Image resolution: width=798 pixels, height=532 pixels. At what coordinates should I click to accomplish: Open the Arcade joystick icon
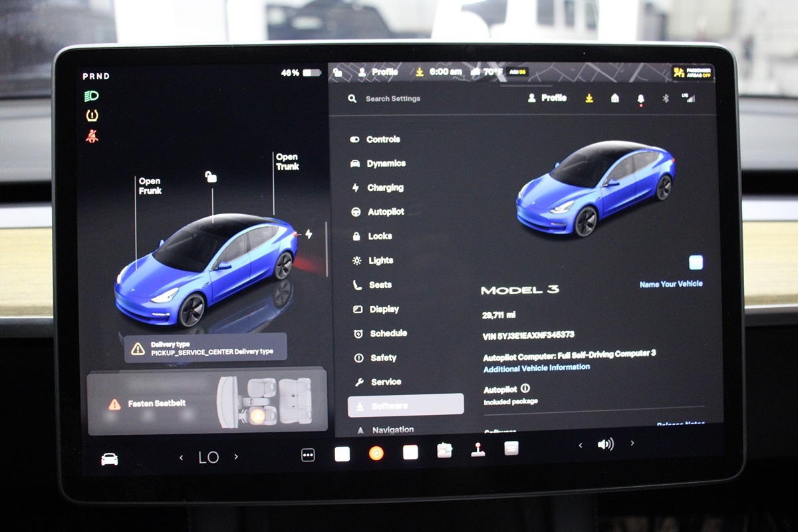click(x=477, y=450)
